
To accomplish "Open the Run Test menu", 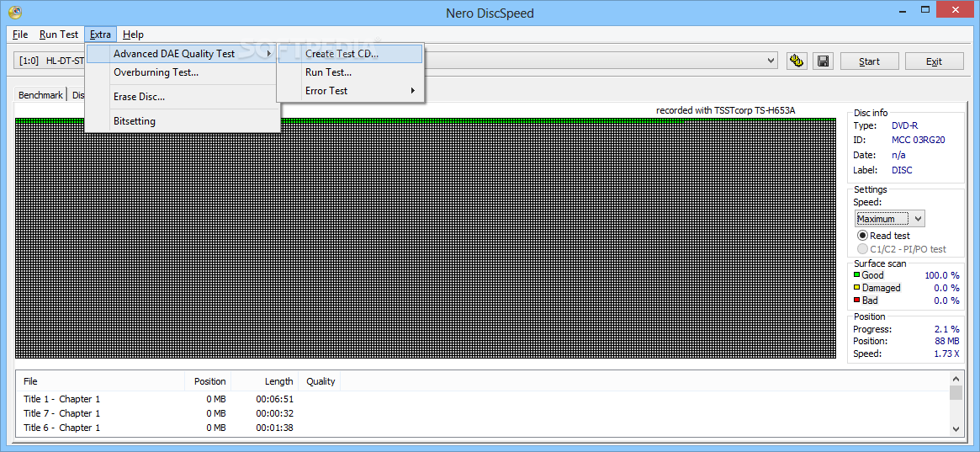I will (59, 35).
